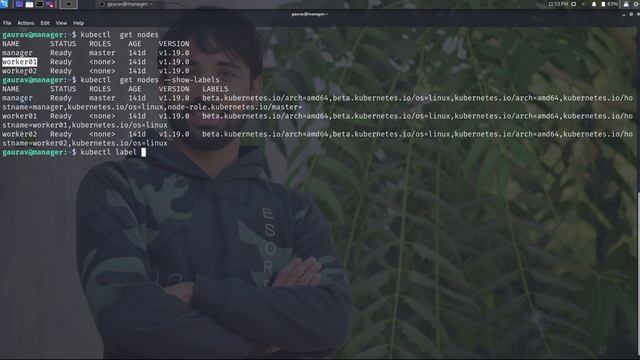Image resolution: width=640 pixels, height=360 pixels.
Task: Open the File menu
Action: click(x=7, y=23)
